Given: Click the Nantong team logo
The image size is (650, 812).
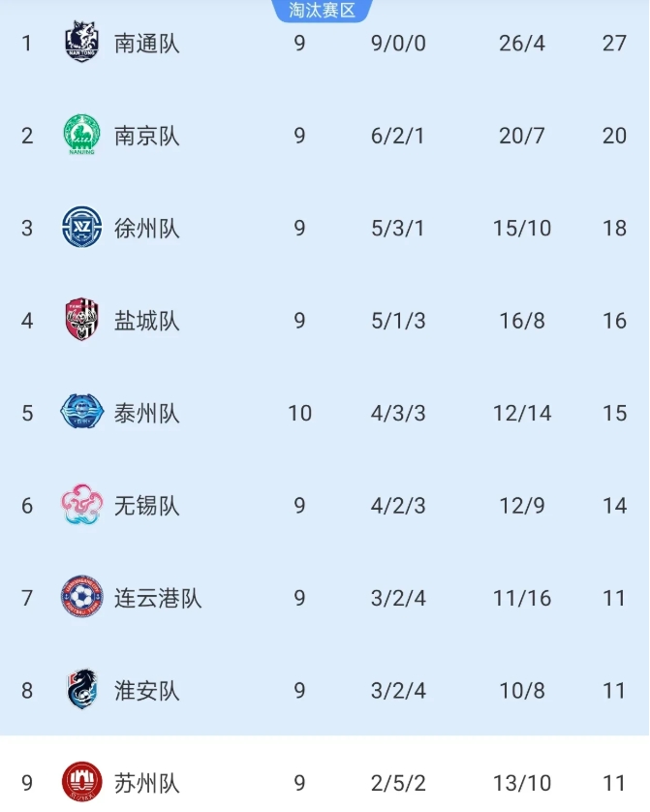Looking at the screenshot, I should point(81,43).
